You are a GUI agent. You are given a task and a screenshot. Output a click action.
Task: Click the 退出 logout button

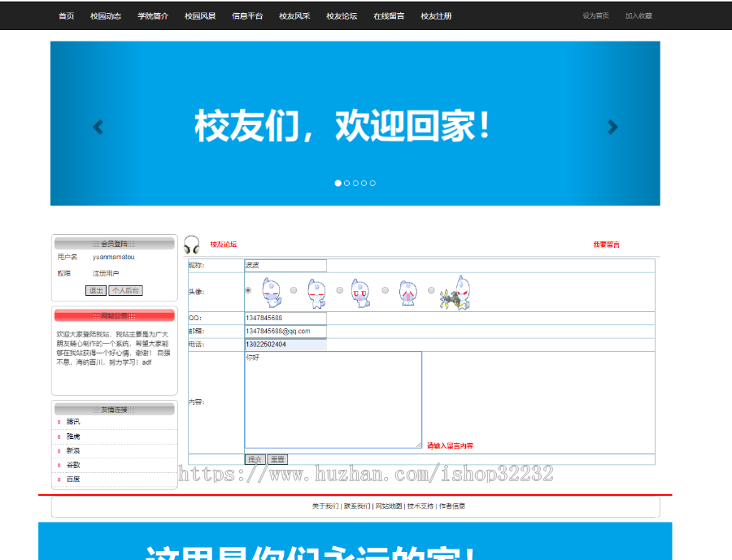pyautogui.click(x=95, y=289)
